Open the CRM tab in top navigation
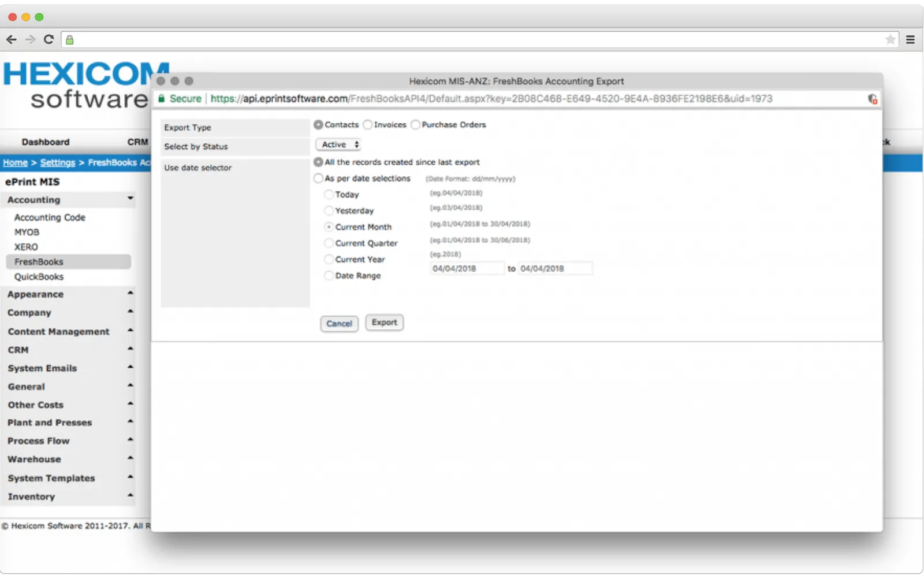924x578 pixels. coord(138,142)
